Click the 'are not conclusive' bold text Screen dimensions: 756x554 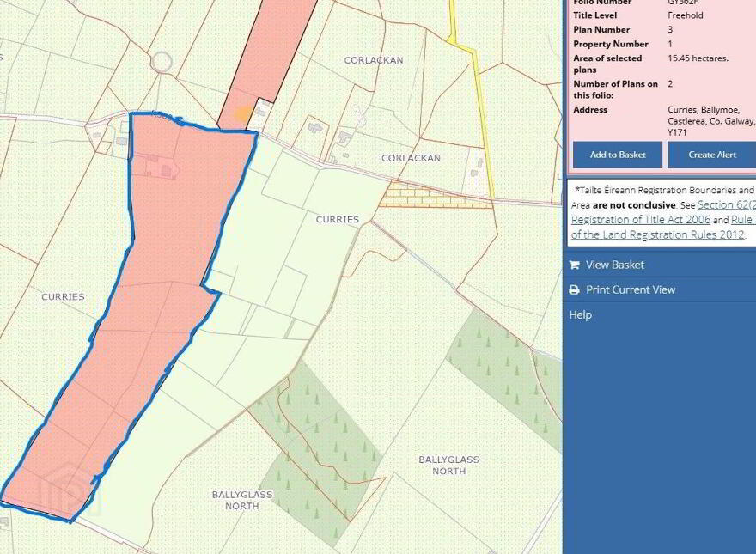click(x=633, y=205)
